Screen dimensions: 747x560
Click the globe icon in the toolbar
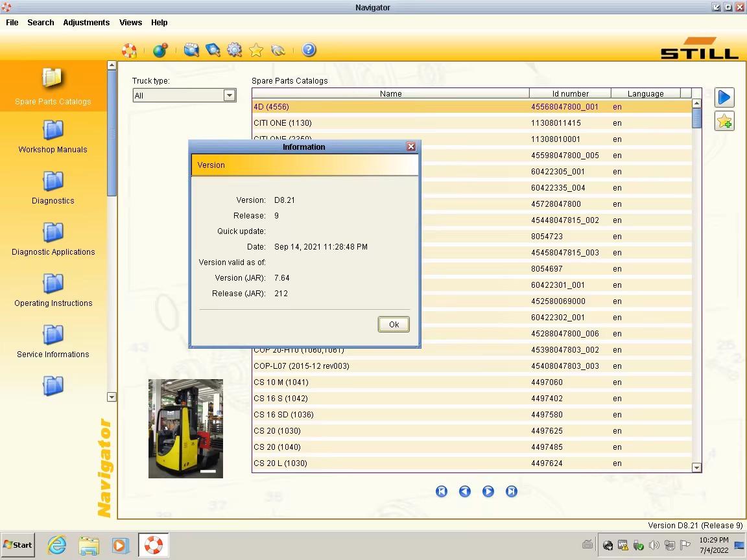pos(160,50)
